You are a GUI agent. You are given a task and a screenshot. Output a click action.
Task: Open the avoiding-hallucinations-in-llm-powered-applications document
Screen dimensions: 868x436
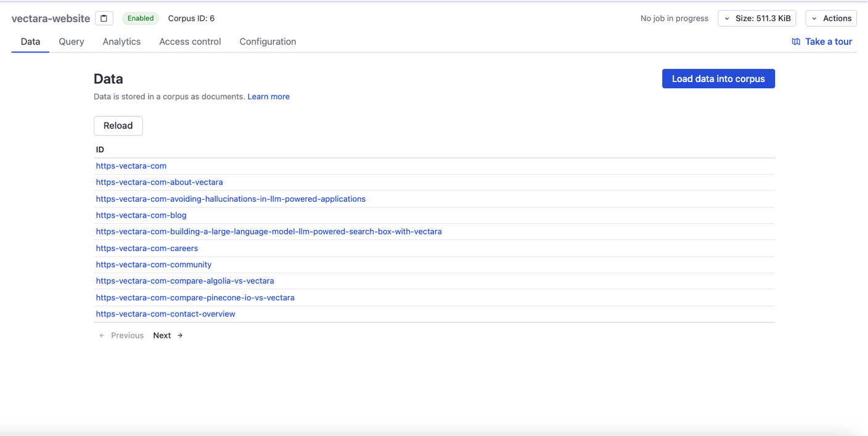231,199
